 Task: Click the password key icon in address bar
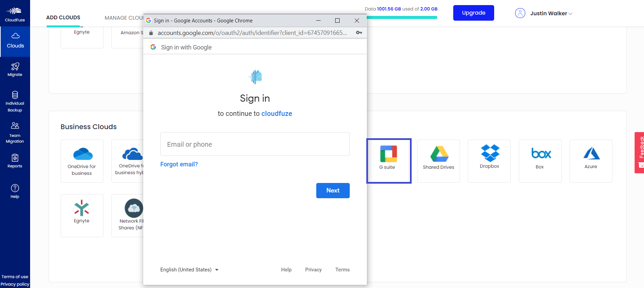tap(359, 33)
